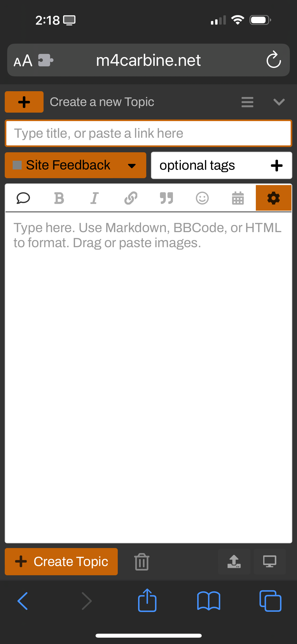Image resolution: width=297 pixels, height=644 pixels.
Task: Insert a date with the calendar icon
Action: coord(238,198)
